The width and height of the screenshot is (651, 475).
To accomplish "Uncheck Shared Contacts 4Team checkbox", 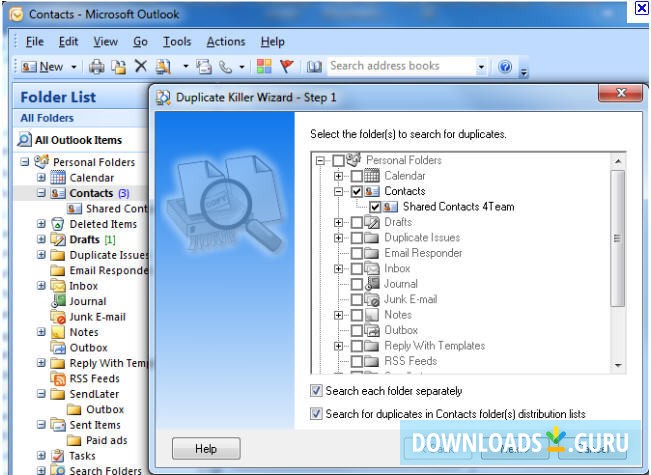I will pos(375,206).
